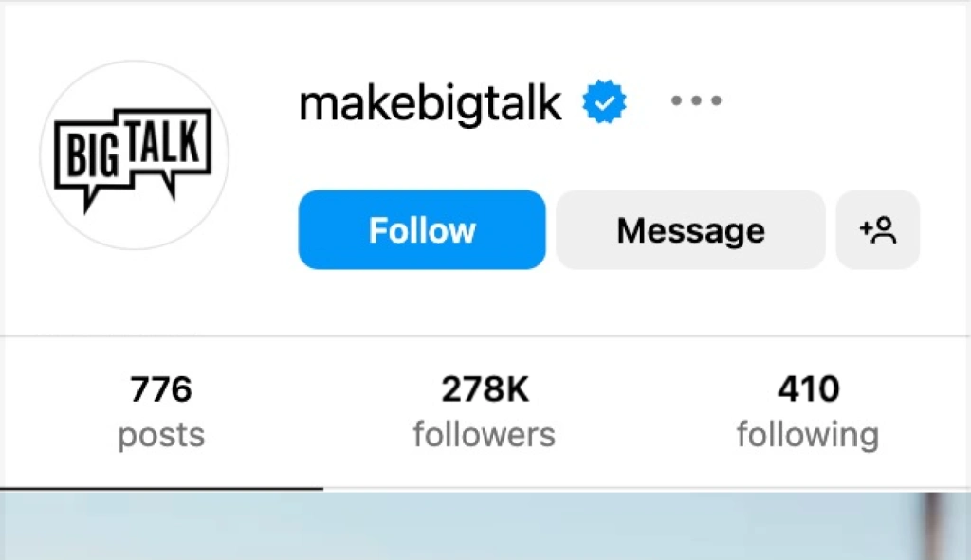971x560 pixels.
Task: Open the three-dot options menu
Action: click(x=696, y=100)
